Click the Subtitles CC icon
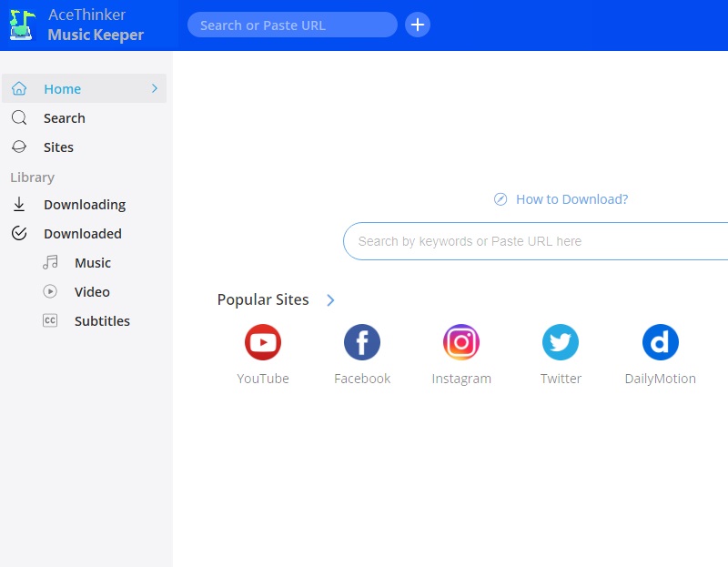This screenshot has height=567, width=728. click(50, 320)
